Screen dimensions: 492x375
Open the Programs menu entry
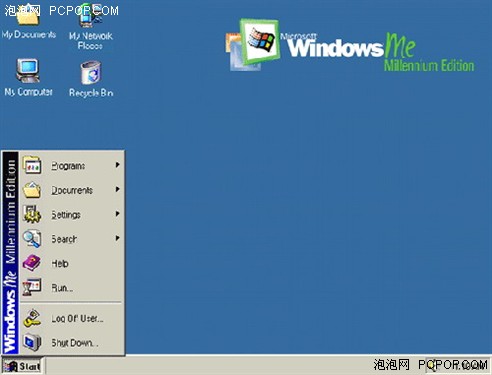point(72,165)
